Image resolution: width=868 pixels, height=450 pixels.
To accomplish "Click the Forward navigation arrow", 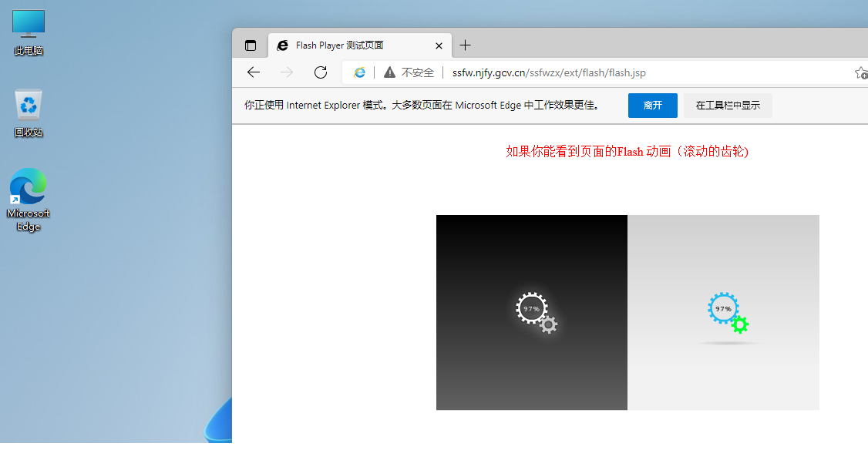I will [287, 72].
